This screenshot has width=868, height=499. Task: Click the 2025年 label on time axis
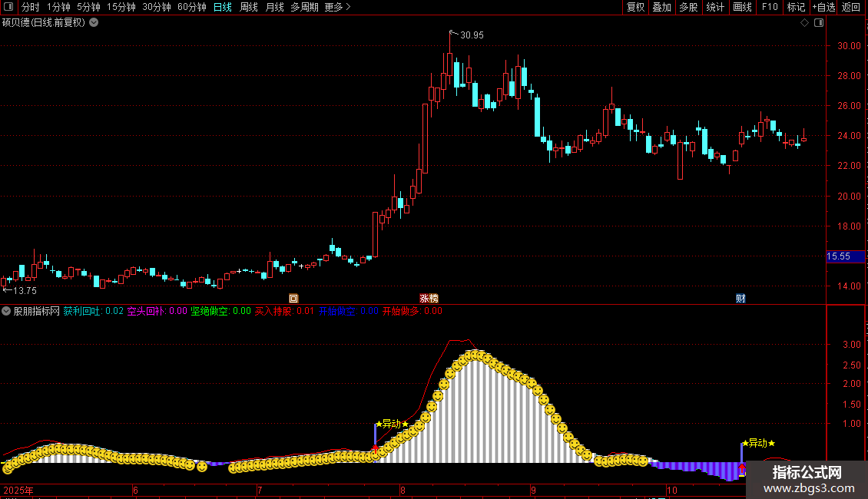coord(18,491)
